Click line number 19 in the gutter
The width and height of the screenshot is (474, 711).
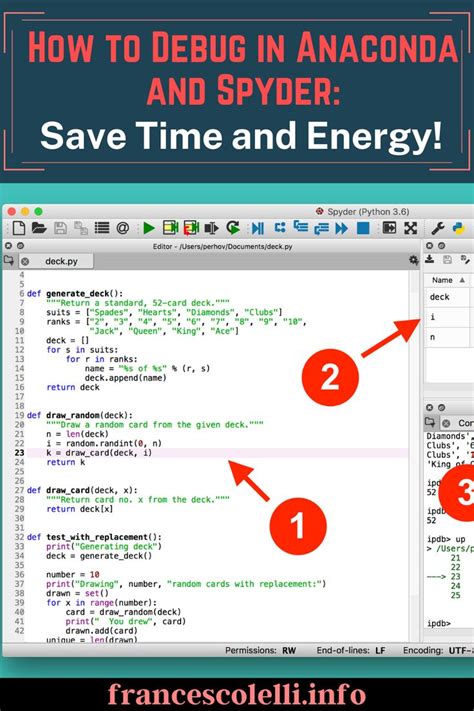click(x=20, y=415)
